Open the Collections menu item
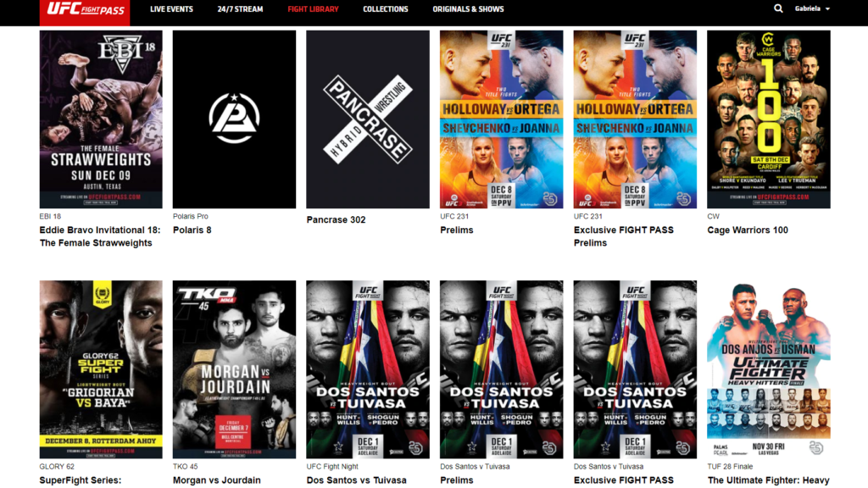 [x=386, y=9]
